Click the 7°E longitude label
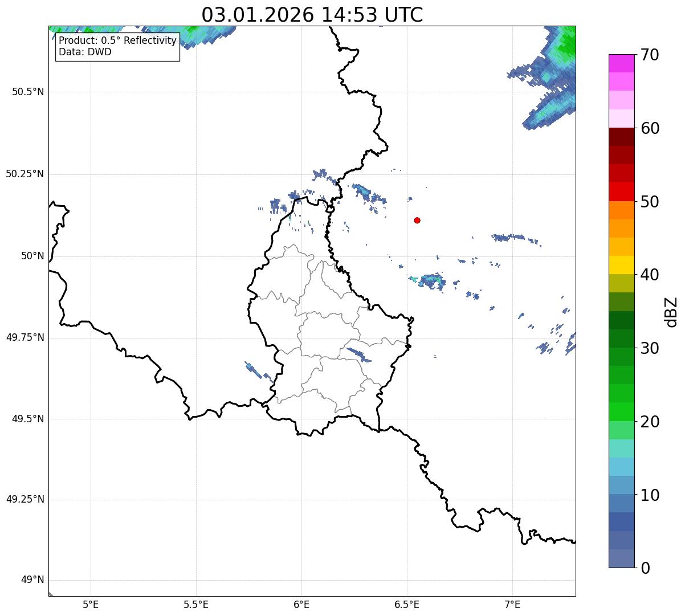 [x=512, y=605]
